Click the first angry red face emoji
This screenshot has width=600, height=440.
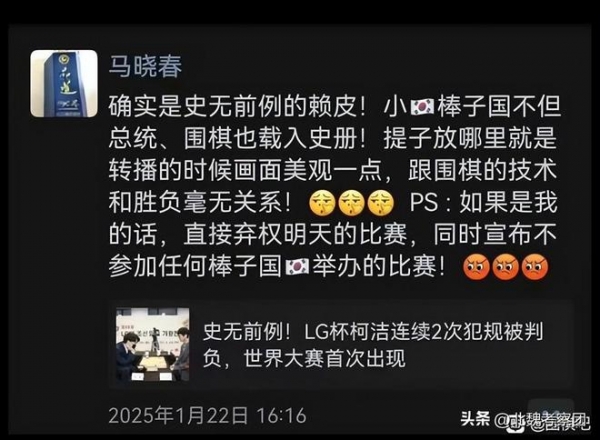[x=476, y=267]
